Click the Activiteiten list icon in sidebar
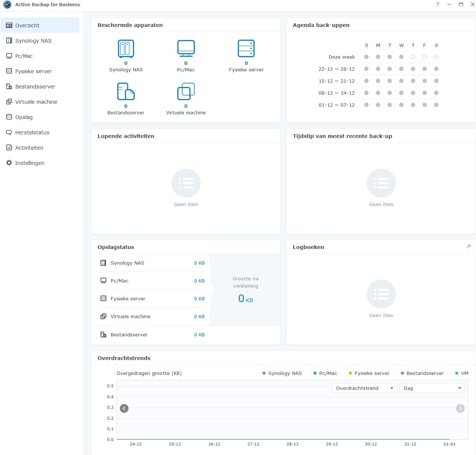The image size is (476, 455). coord(9,148)
